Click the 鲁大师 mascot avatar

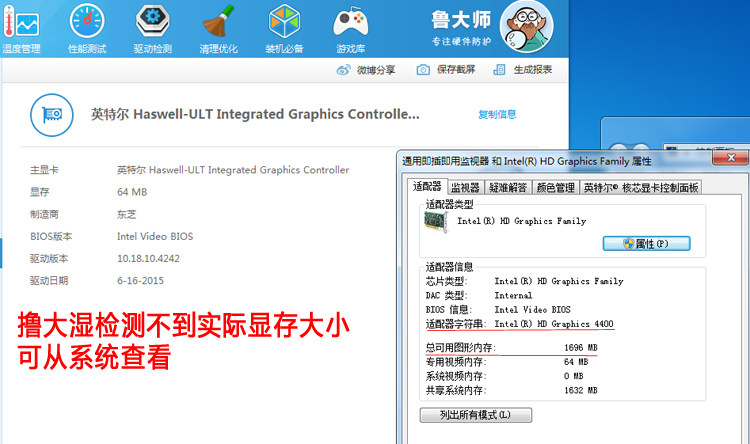[526, 26]
